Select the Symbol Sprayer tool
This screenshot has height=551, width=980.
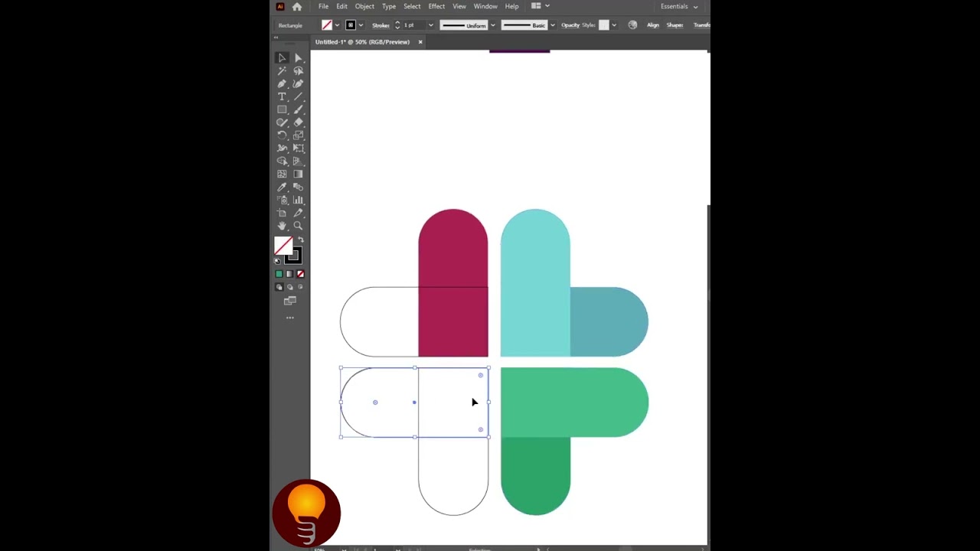[x=282, y=201]
